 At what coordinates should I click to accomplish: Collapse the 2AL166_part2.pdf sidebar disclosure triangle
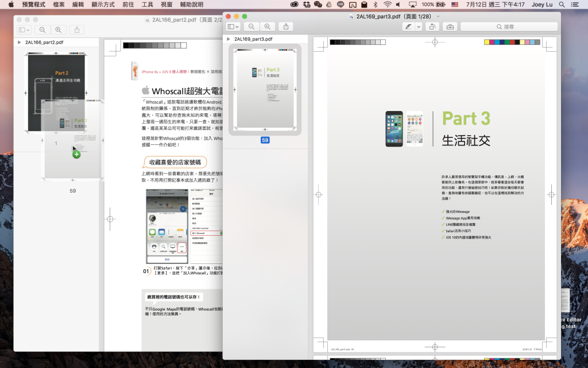(x=19, y=43)
